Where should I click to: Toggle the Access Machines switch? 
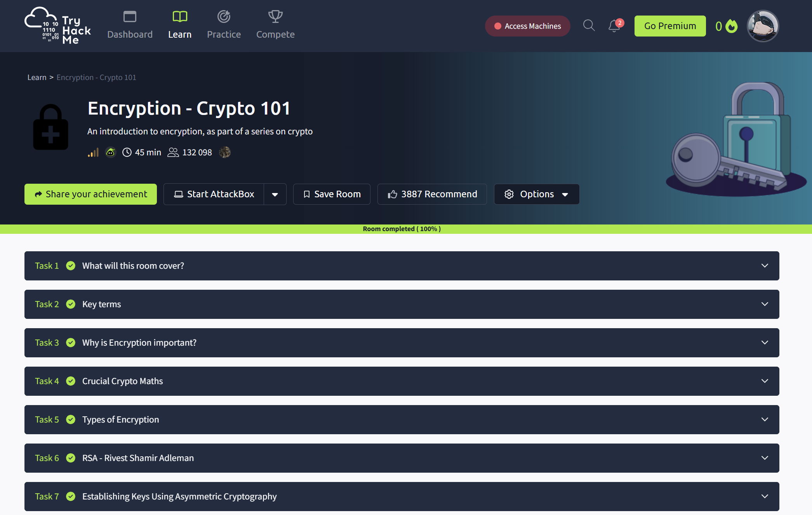click(x=497, y=26)
